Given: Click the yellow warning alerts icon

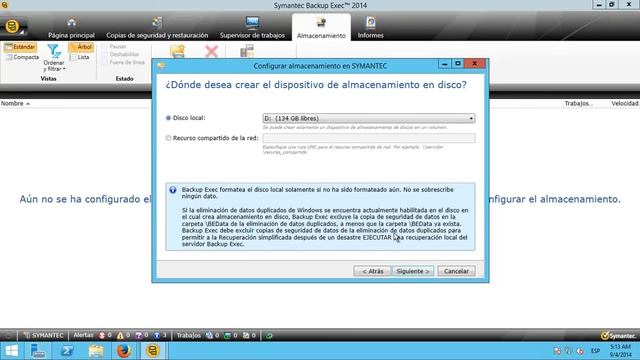Looking at the screenshot, I should [x=120, y=336].
